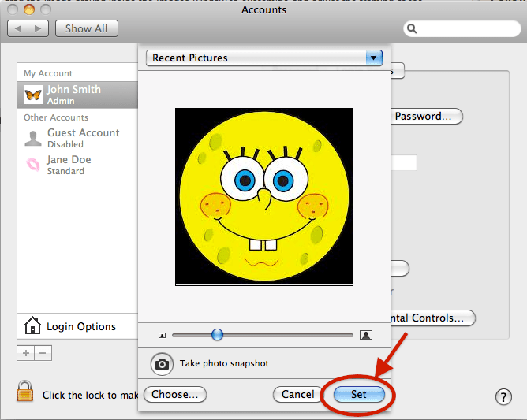Image resolution: width=527 pixels, height=420 pixels.
Task: Click the padlock to make changes
Action: (x=25, y=391)
